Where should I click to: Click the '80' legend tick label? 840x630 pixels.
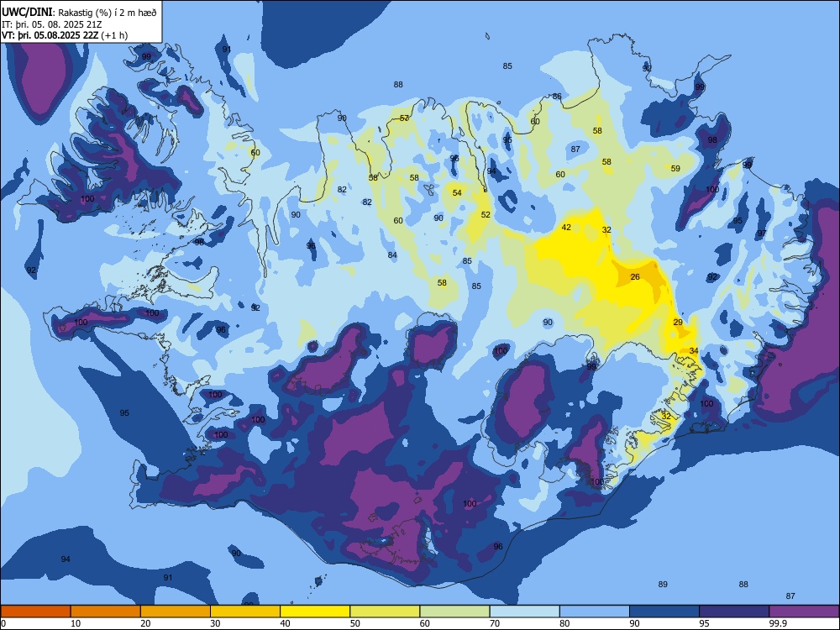(564, 623)
